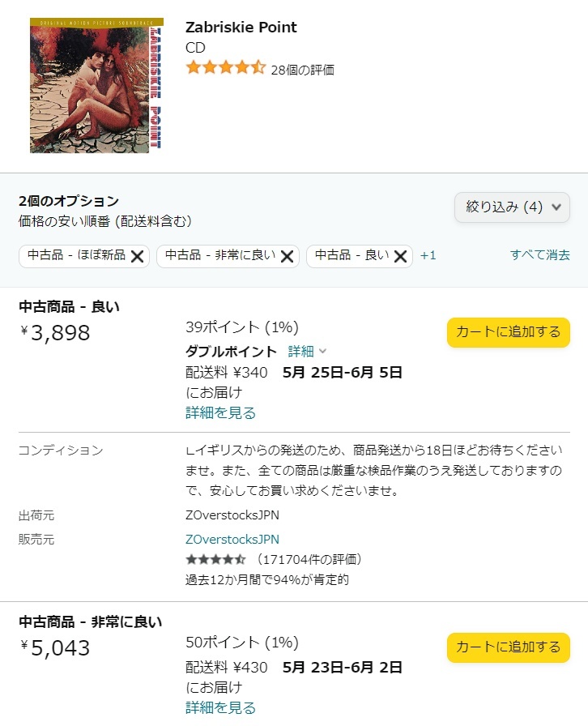Screen dimensions: 588x726
Task: Open the 絞り込み (4) filter dropdown
Action: click(x=512, y=207)
